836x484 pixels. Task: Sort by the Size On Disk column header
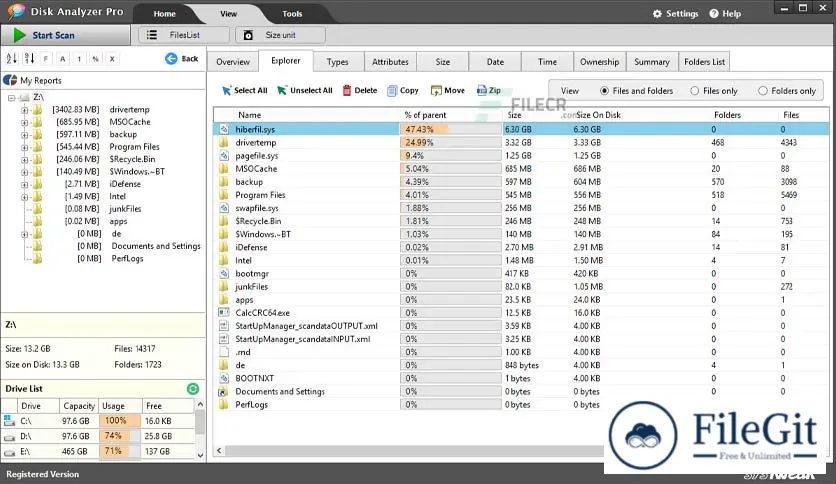tap(598, 115)
